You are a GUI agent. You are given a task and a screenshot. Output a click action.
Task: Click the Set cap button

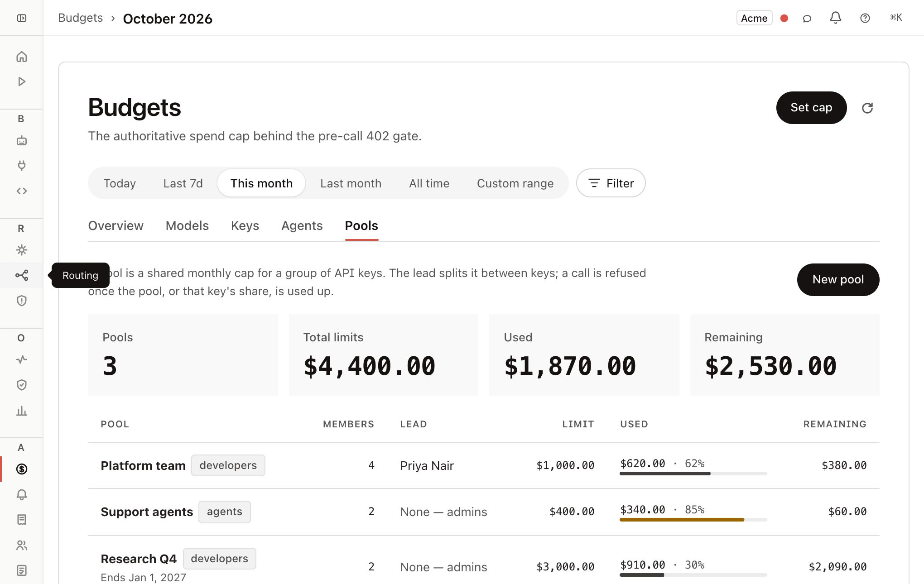pyautogui.click(x=811, y=108)
